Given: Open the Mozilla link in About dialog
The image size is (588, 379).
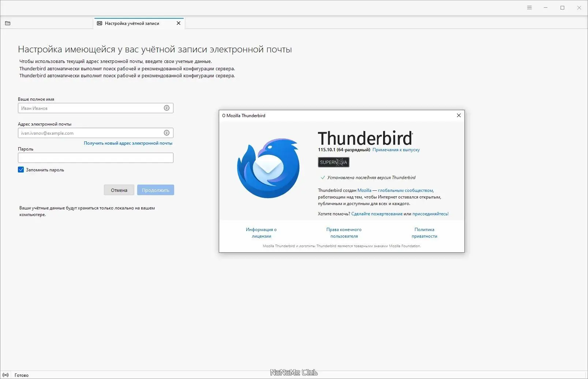Looking at the screenshot, I should click(364, 190).
